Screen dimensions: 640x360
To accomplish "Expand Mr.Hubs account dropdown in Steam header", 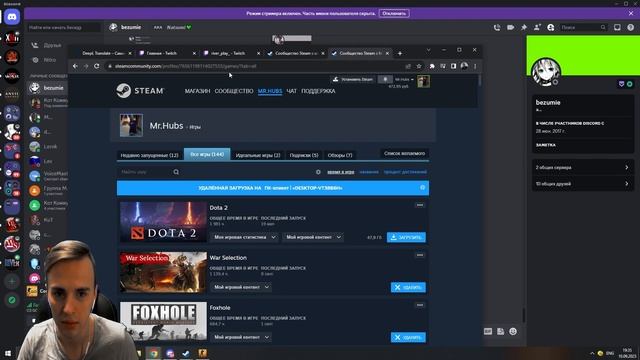I will point(404,79).
